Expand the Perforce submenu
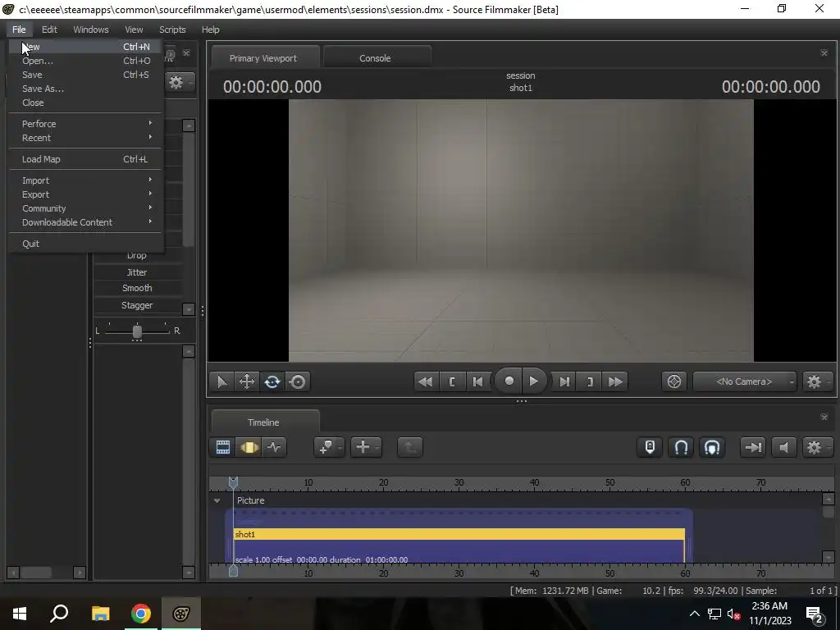 85,124
